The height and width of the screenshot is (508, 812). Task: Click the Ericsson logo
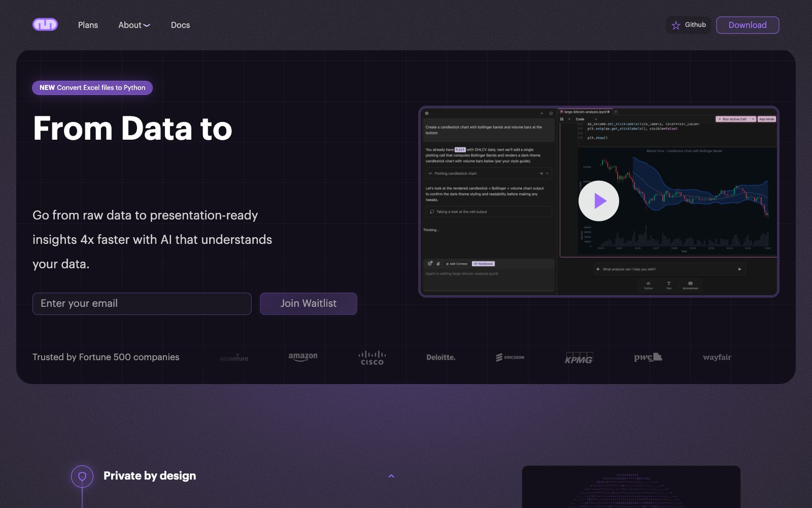(510, 357)
